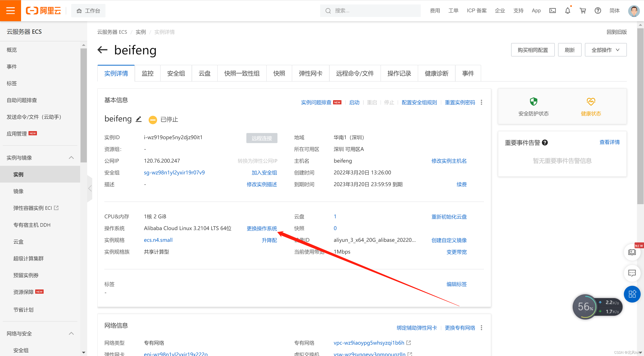This screenshot has height=356, width=644.
Task: Click the 更换操作系统 link
Action: pos(261,228)
